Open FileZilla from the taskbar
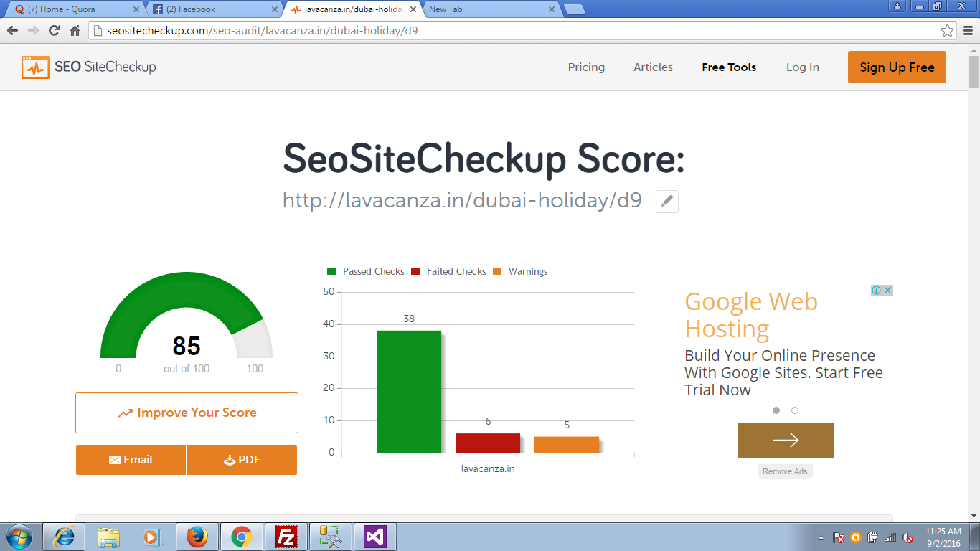The width and height of the screenshot is (980, 551). (286, 537)
